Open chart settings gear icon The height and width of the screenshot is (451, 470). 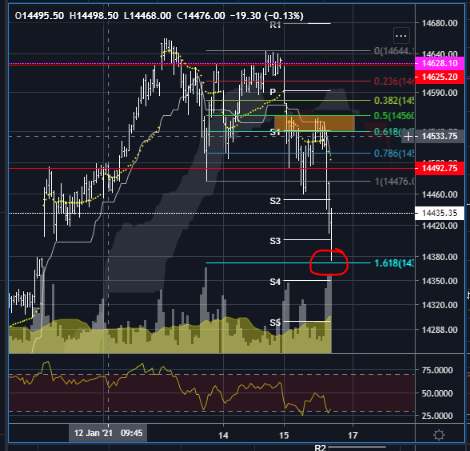[x=439, y=435]
